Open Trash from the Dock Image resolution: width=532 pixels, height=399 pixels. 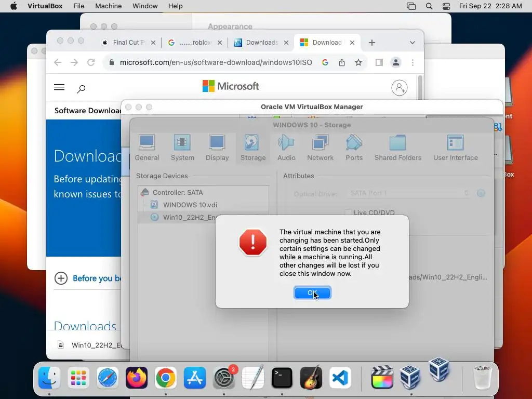coord(482,378)
